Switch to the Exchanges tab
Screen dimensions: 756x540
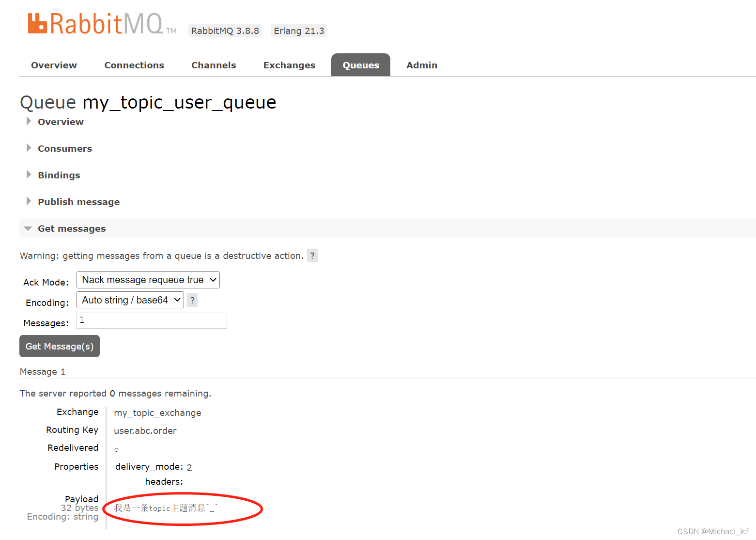[289, 65]
